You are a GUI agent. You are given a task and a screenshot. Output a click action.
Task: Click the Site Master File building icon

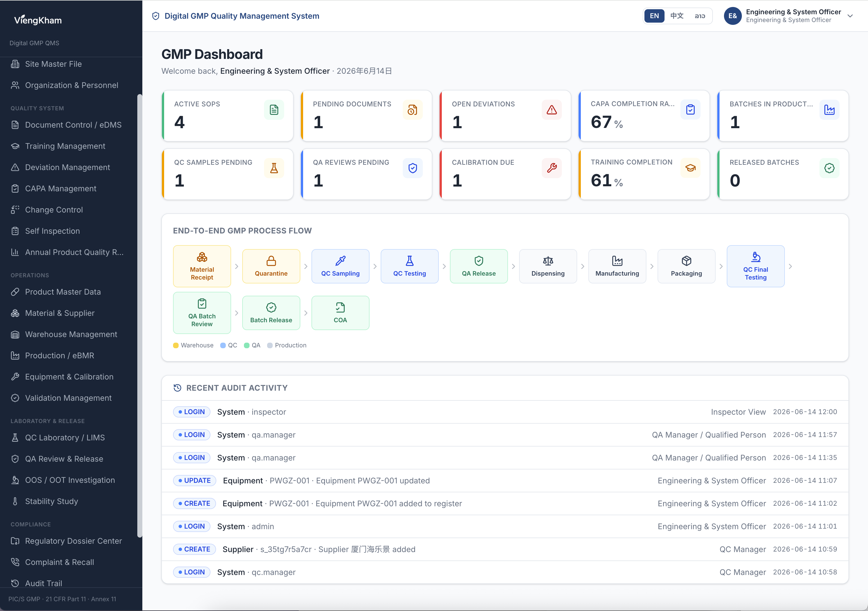tap(15, 64)
